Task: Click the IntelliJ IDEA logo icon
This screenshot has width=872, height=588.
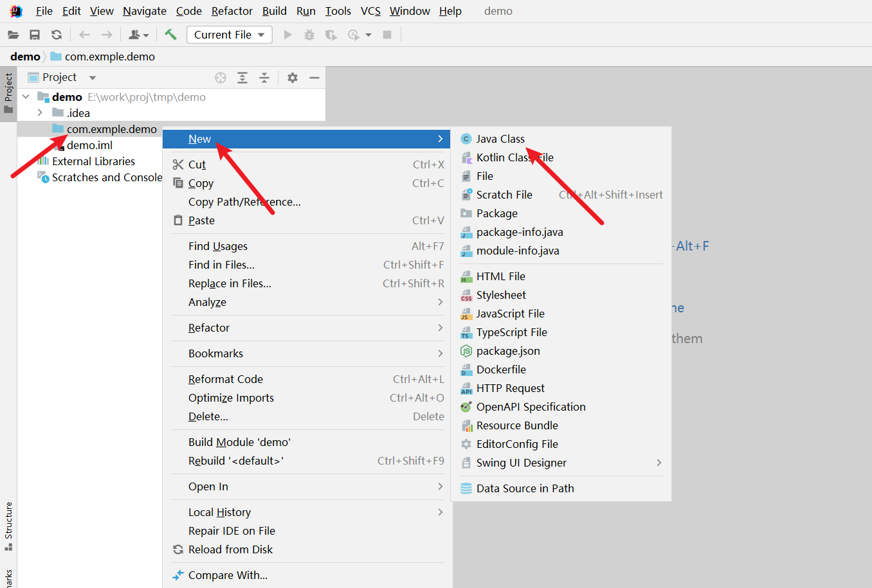Action: coord(16,11)
